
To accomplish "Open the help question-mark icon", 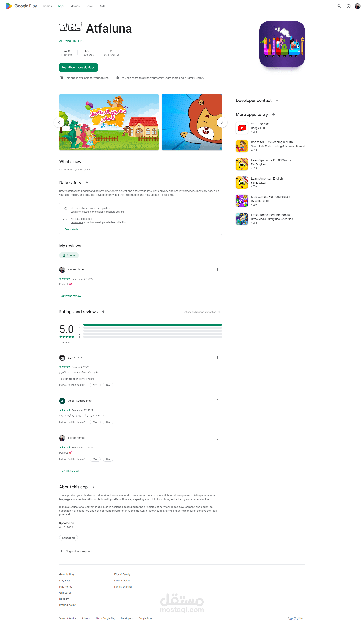I will (348, 6).
